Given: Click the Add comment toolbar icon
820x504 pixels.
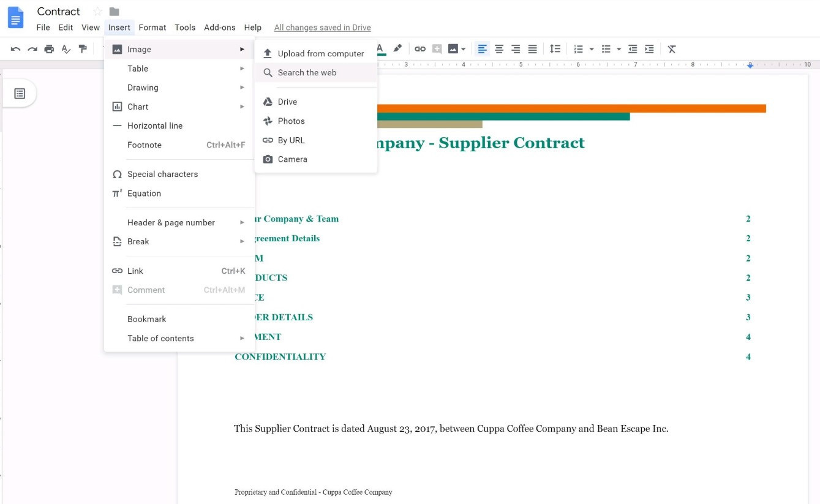Looking at the screenshot, I should 437,49.
